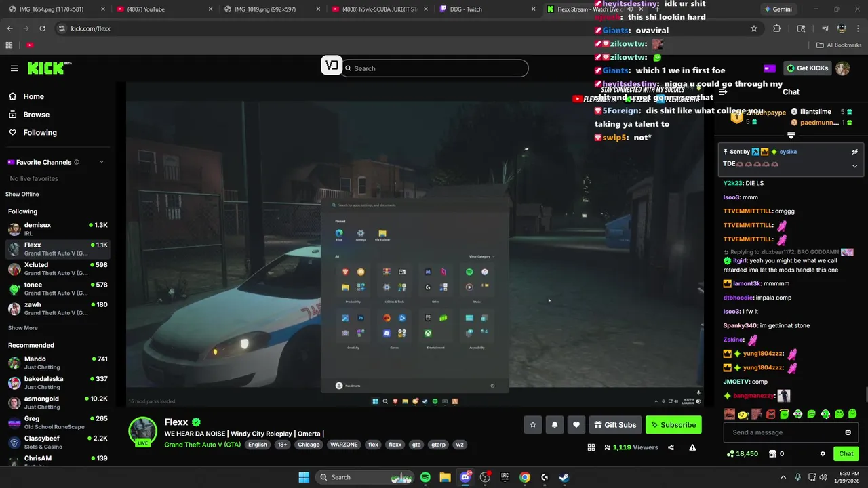The height and width of the screenshot is (488, 868).
Task: Open the chat shop icon
Action: tap(771, 453)
